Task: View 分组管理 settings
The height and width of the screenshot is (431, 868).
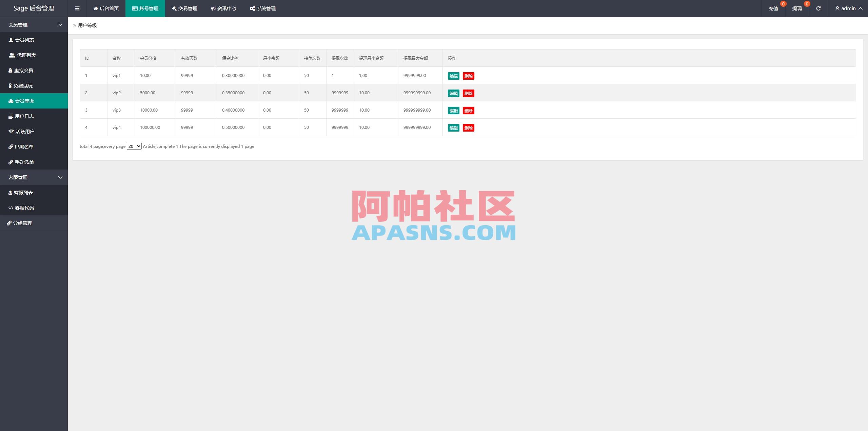Action: (23, 223)
